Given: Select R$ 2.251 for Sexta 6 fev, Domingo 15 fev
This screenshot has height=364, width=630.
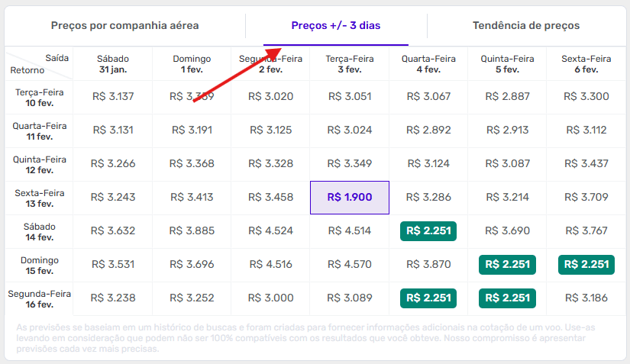Looking at the screenshot, I should (586, 265).
